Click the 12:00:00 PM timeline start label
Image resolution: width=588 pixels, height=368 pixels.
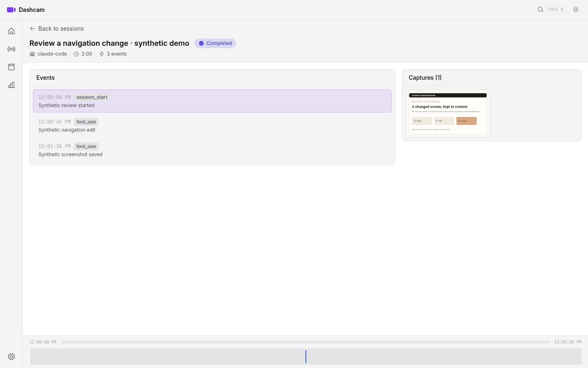pyautogui.click(x=43, y=342)
